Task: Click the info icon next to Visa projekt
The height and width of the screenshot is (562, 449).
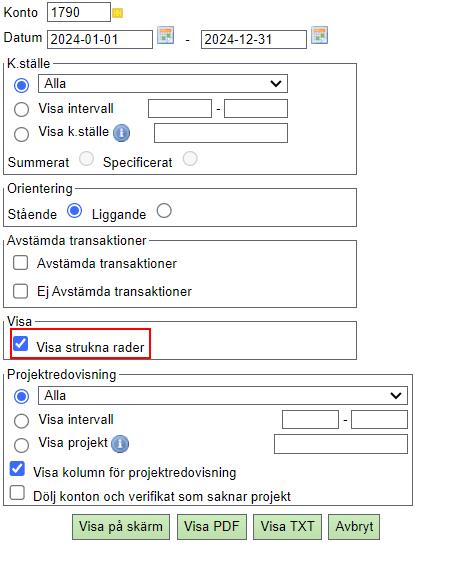Action: click(x=120, y=444)
